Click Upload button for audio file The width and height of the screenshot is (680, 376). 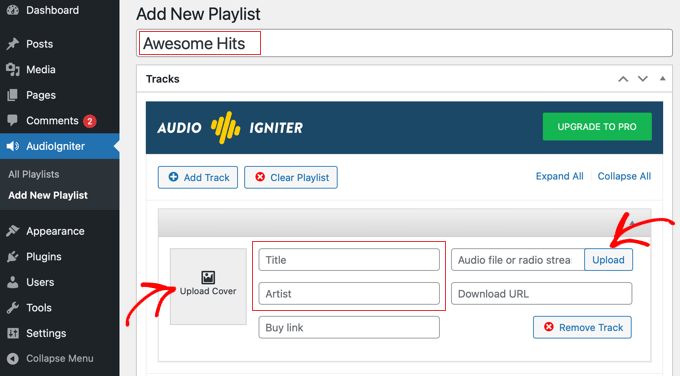(x=608, y=260)
